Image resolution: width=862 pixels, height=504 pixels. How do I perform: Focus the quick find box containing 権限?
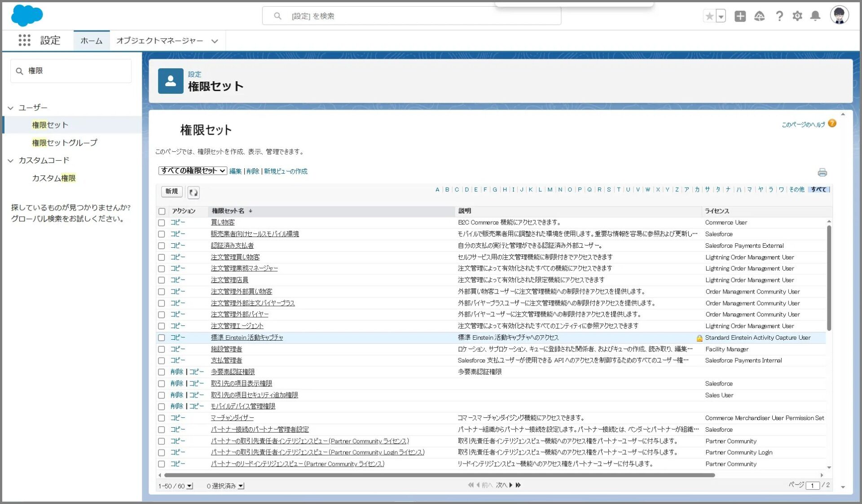pyautogui.click(x=71, y=71)
